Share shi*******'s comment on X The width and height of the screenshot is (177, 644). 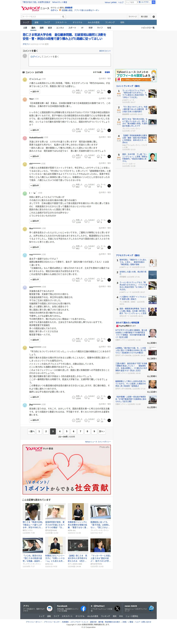[x=109, y=186]
